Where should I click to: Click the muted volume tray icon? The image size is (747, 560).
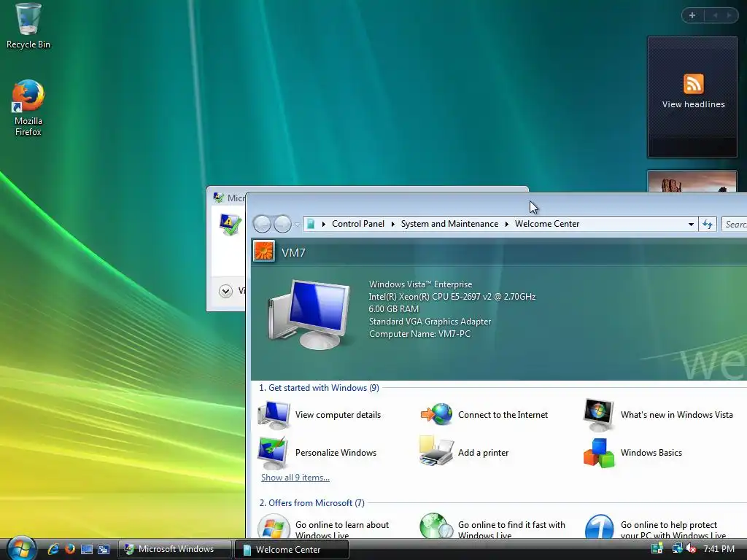pos(691,549)
